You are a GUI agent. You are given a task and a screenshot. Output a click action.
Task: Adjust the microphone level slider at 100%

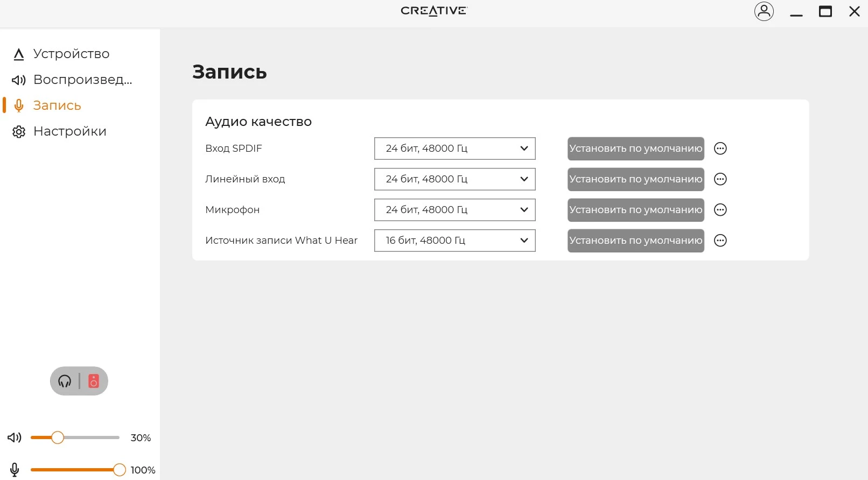point(120,470)
